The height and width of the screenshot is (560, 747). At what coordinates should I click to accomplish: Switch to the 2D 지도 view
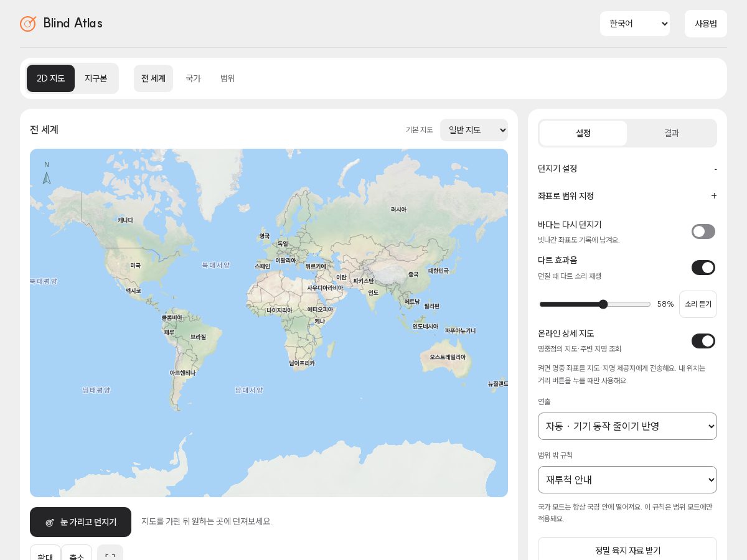click(x=50, y=78)
